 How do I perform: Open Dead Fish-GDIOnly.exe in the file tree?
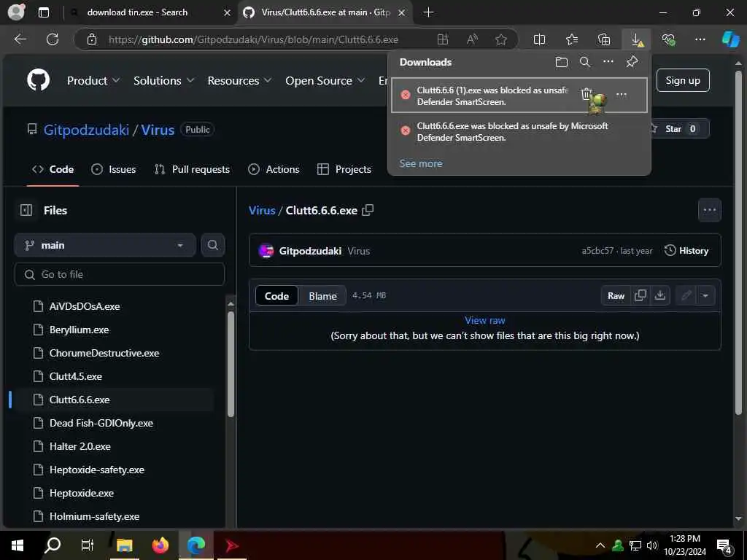101,423
